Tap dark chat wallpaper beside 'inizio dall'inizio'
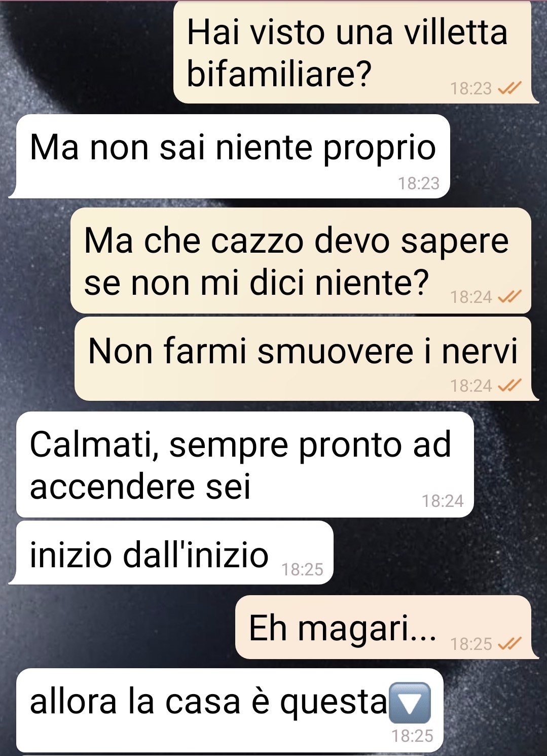The width and height of the screenshot is (547, 756). tap(436, 553)
